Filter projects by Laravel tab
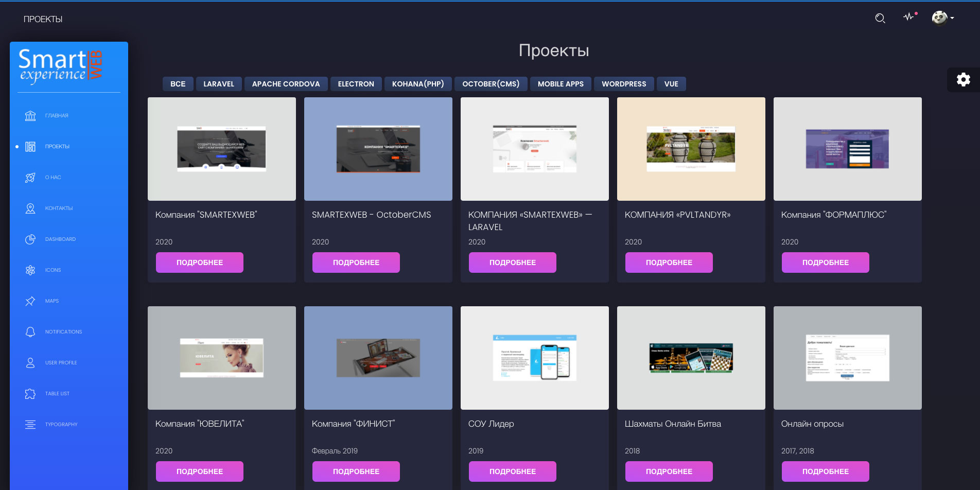 218,84
